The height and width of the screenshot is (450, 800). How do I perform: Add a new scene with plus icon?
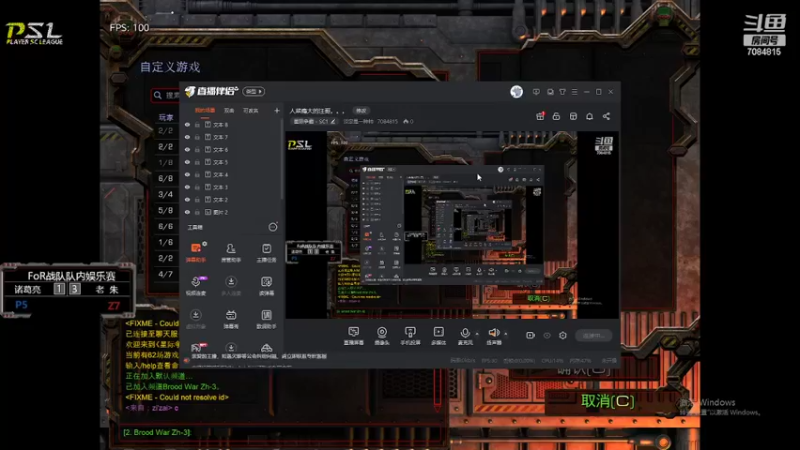(277, 111)
